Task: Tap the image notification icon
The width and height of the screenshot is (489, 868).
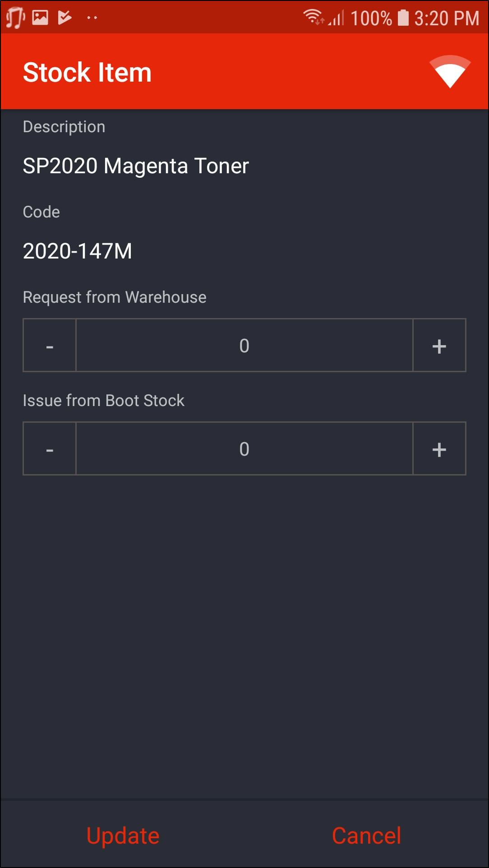Action: (x=40, y=18)
